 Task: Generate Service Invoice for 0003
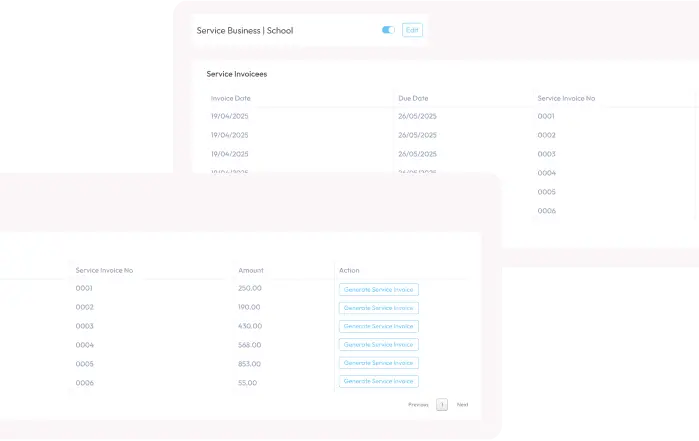click(x=378, y=326)
